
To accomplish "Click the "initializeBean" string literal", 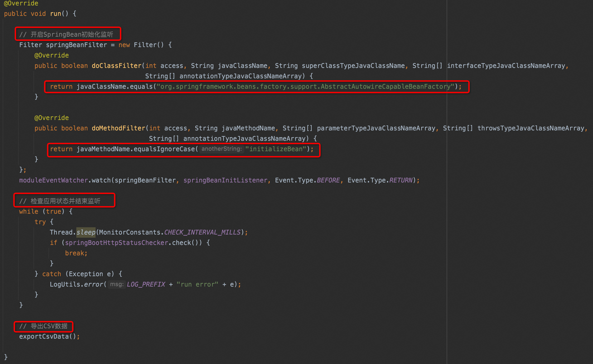I will pyautogui.click(x=275, y=149).
